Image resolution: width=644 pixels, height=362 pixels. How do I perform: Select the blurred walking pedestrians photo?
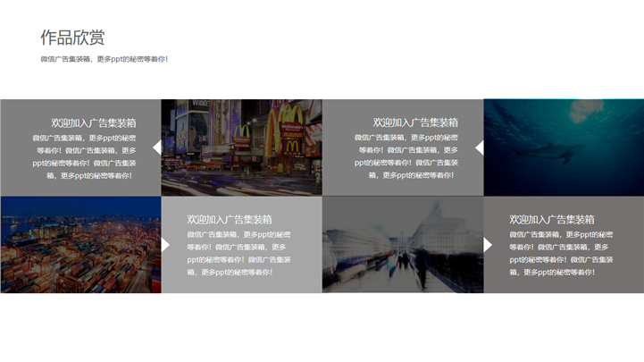click(x=402, y=245)
